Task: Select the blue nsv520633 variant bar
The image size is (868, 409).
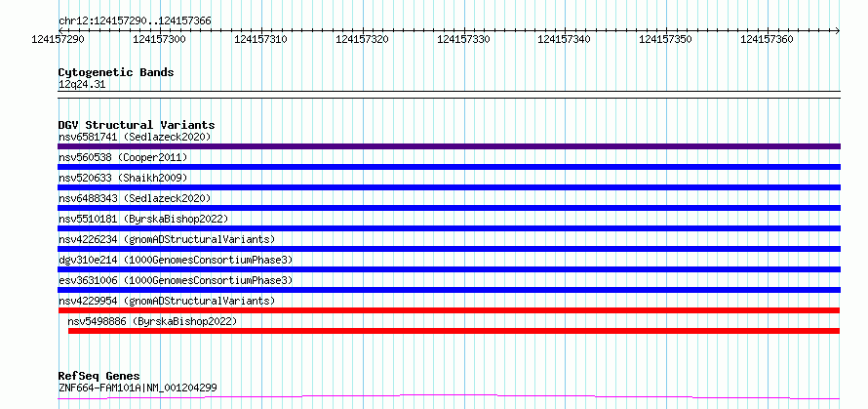Action: tap(449, 187)
